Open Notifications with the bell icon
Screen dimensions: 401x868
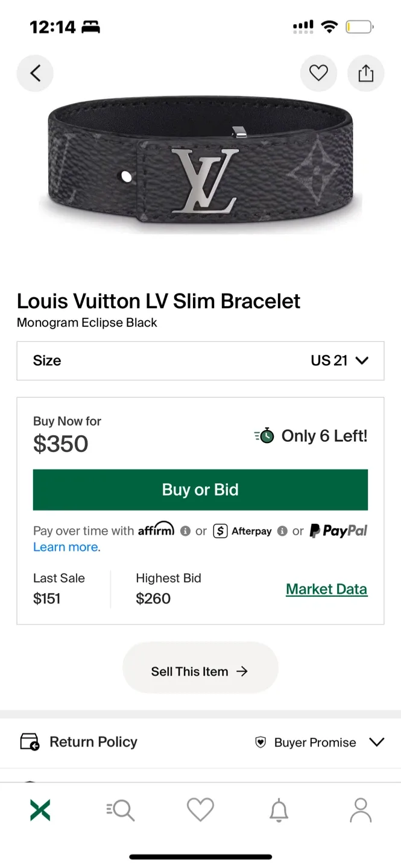point(278,810)
